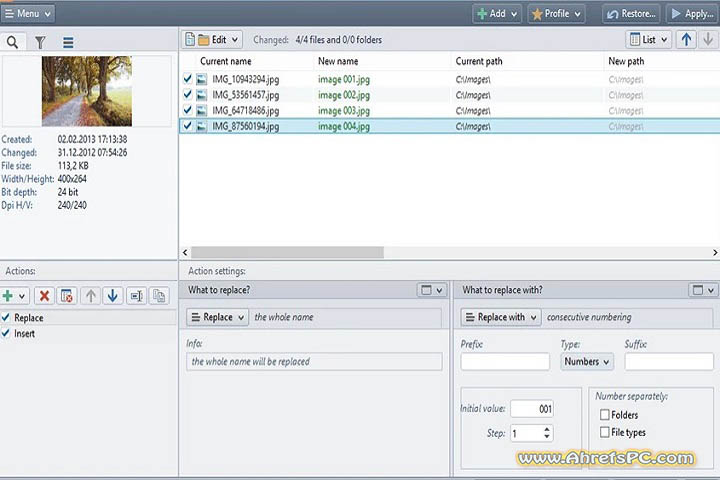Select the Insert action row
Screen dimensions: 720x480
88,333
